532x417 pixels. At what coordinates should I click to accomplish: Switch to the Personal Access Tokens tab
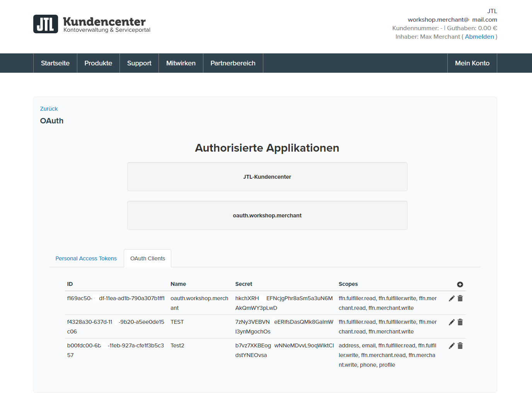pos(86,258)
